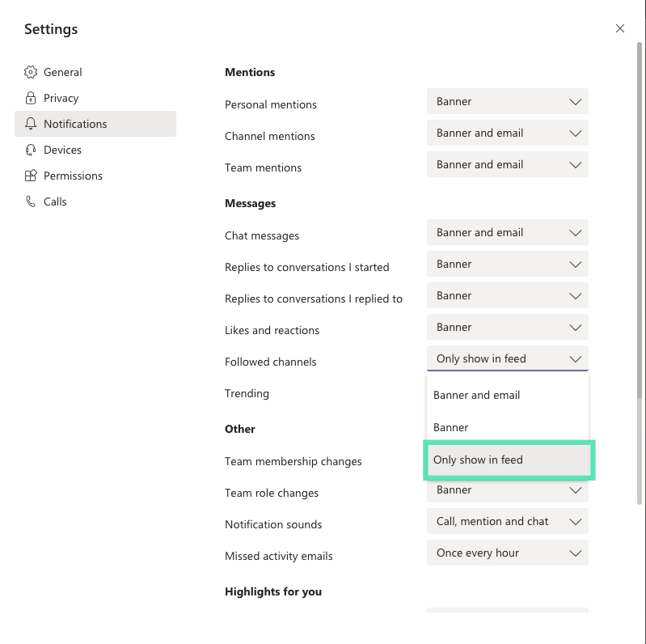Change the Missed activity emails frequency

[507, 553]
